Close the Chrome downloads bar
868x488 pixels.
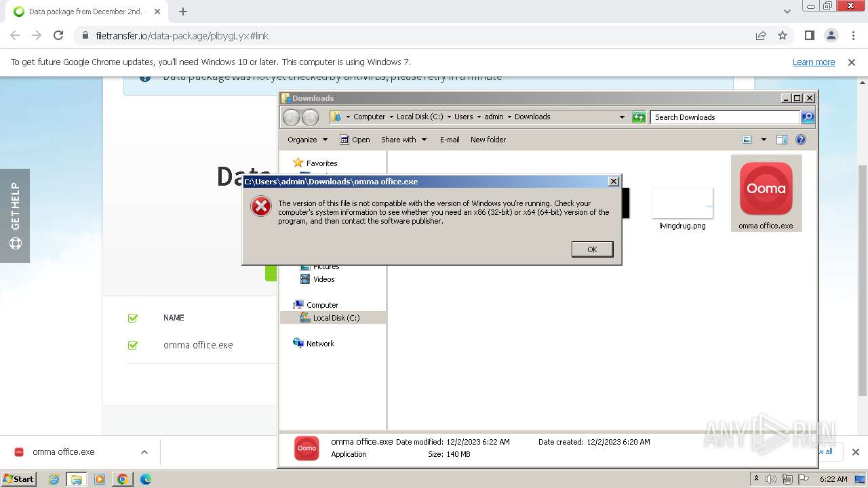click(856, 452)
